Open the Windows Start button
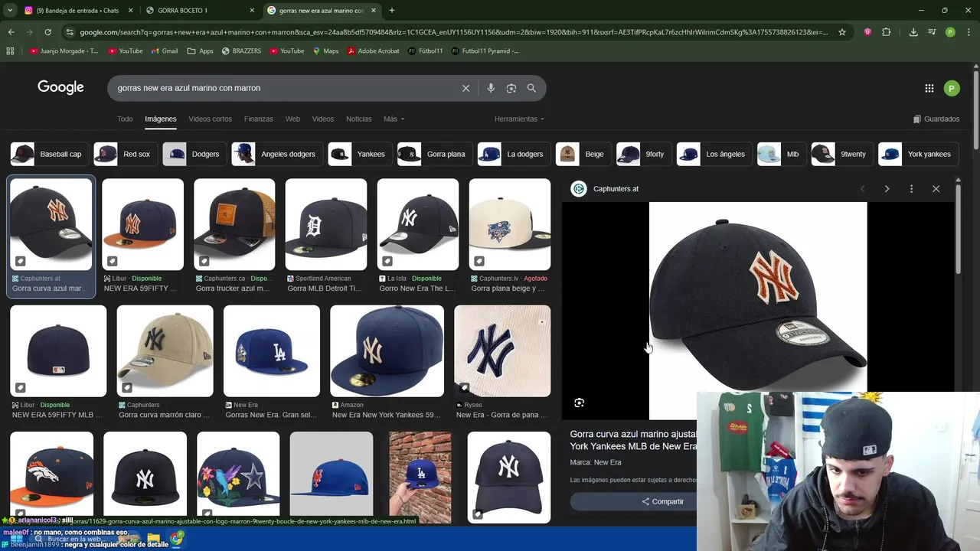980x551 pixels. pos(16,539)
